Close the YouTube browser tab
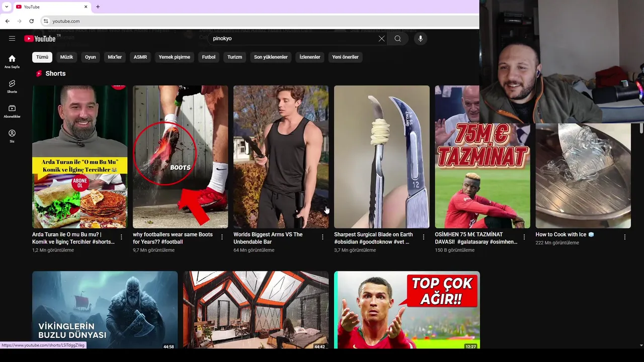Viewport: 644px width, 362px height. (86, 7)
